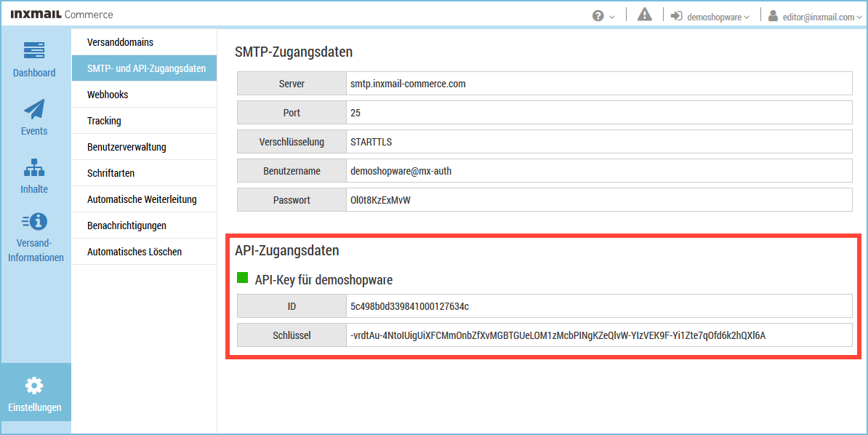Click the Server label cell

click(x=292, y=84)
